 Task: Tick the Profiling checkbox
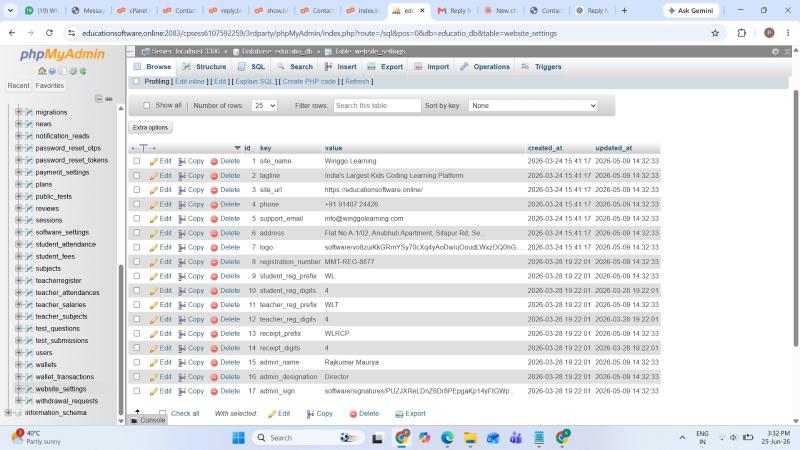tap(136, 82)
